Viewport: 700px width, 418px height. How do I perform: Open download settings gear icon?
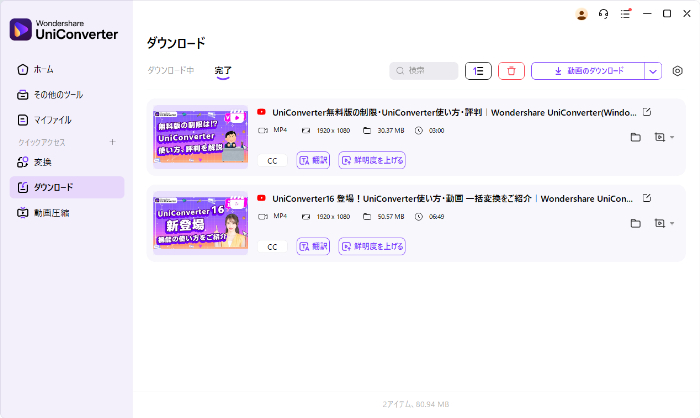pyautogui.click(x=677, y=71)
